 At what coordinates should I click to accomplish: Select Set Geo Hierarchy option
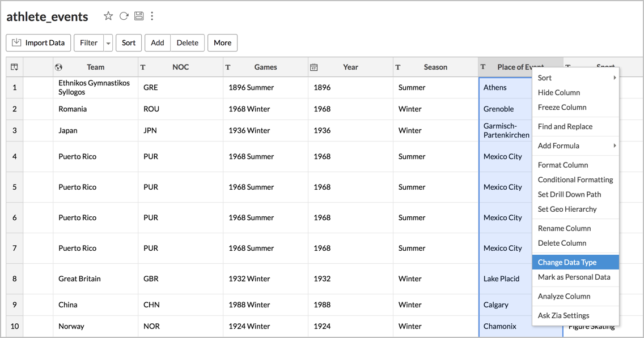pyautogui.click(x=575, y=209)
